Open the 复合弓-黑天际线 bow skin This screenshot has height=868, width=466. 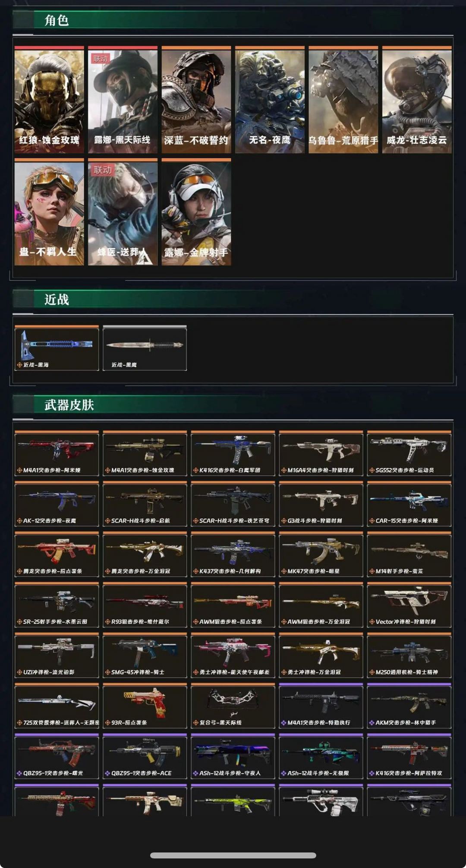(233, 706)
